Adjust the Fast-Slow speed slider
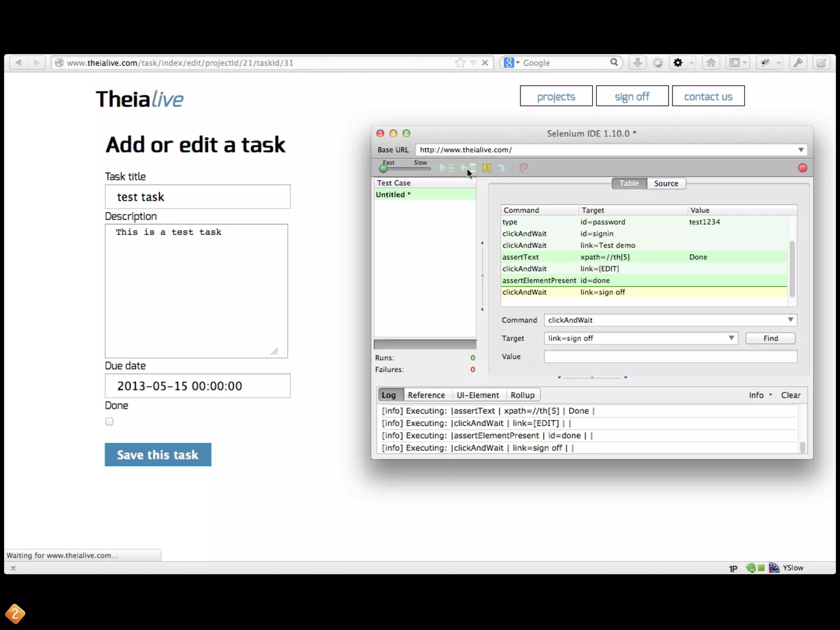The image size is (840, 630). pos(383,169)
